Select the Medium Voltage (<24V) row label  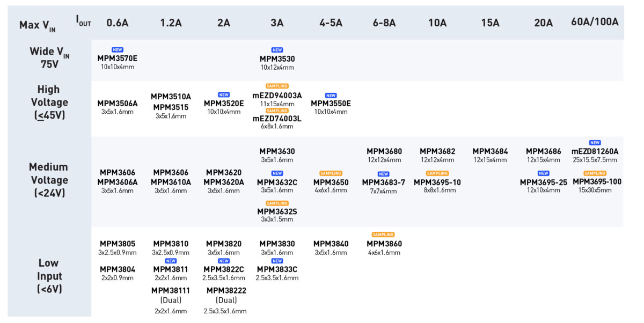[49, 180]
